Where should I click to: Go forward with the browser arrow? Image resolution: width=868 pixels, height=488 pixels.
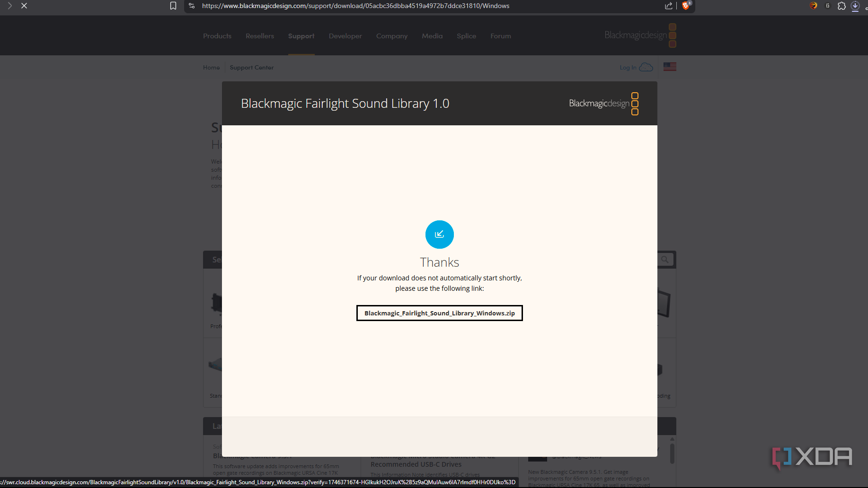pos(9,6)
